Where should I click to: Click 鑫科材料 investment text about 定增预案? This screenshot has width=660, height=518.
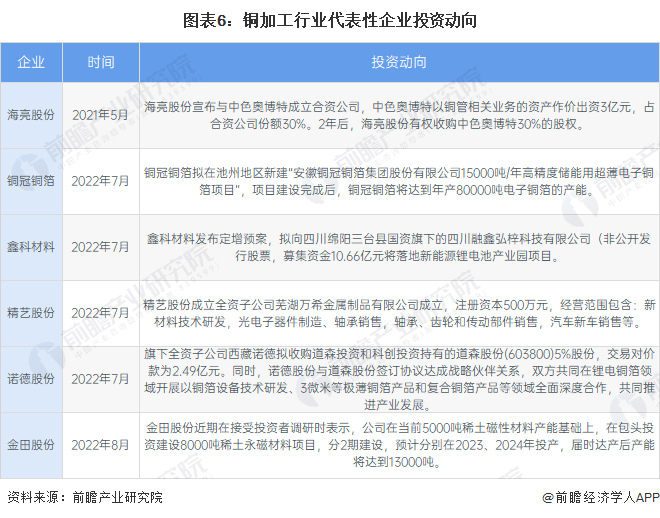pos(399,247)
